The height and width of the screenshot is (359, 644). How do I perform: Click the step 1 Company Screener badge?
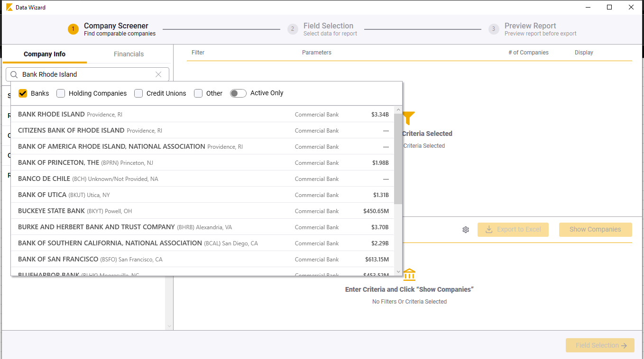tap(73, 29)
